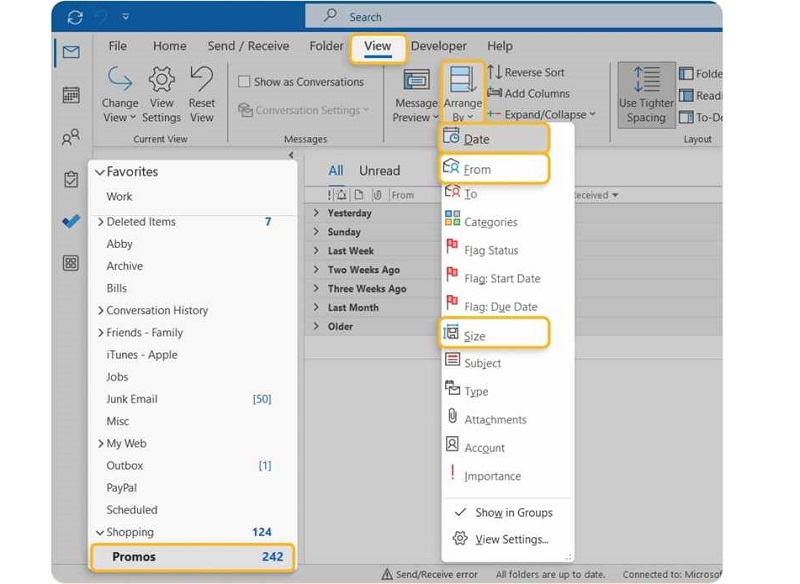The height and width of the screenshot is (584, 800).
Task: Open the Outbox folder
Action: pos(193,466)
